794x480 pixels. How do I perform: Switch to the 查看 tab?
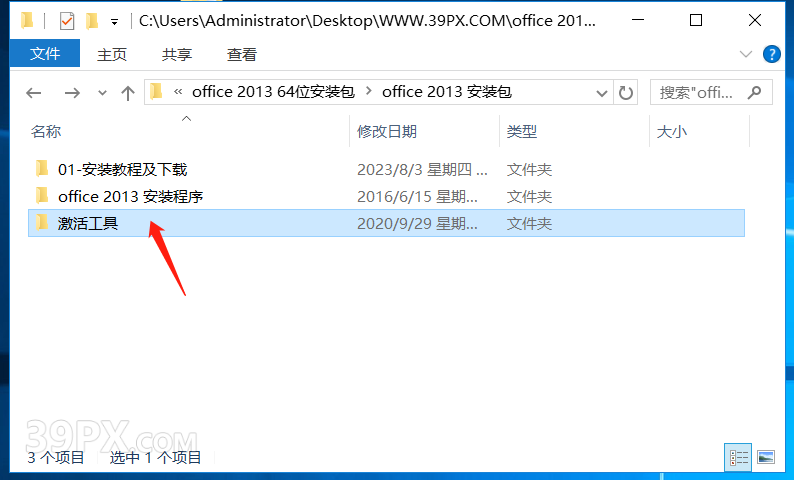pos(242,54)
